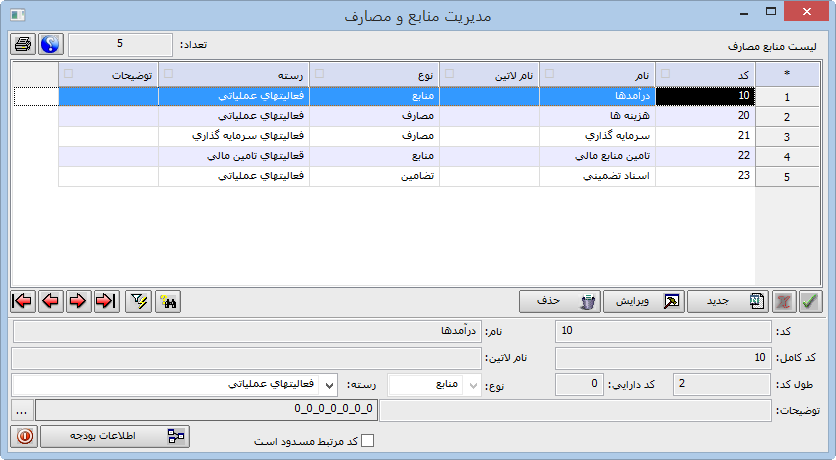Click the blue globe icon button
This screenshot has width=836, height=460.
point(51,45)
